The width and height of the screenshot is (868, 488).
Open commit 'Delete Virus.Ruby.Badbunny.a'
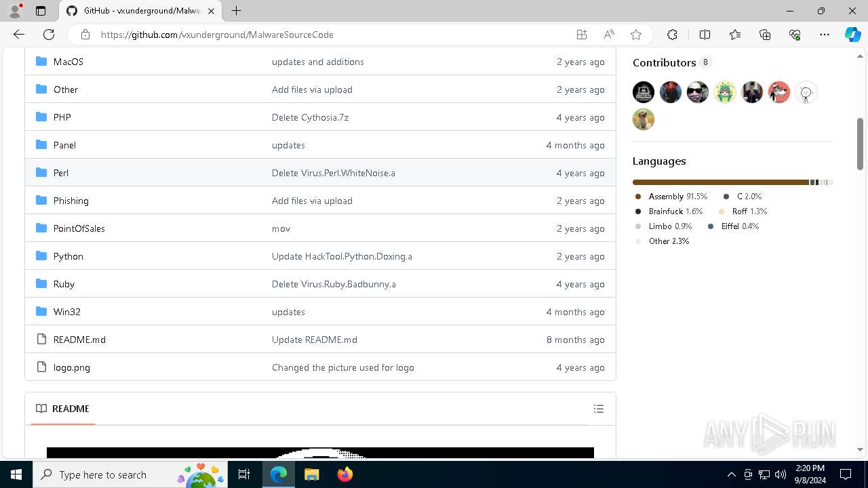(x=334, y=284)
